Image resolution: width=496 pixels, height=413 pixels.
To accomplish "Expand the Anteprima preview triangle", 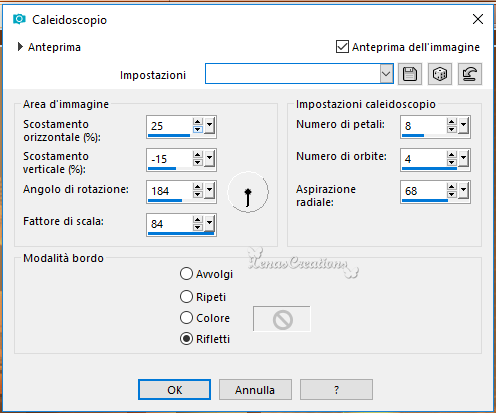I will [20, 47].
